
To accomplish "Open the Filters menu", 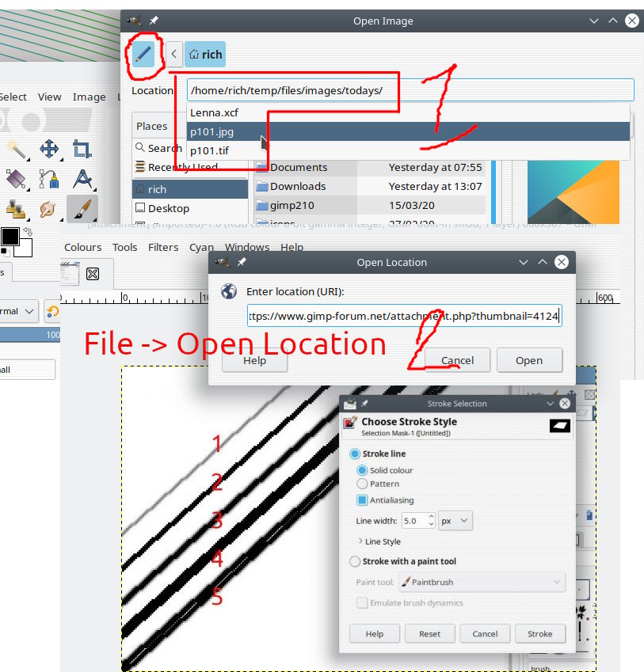I will pyautogui.click(x=163, y=247).
